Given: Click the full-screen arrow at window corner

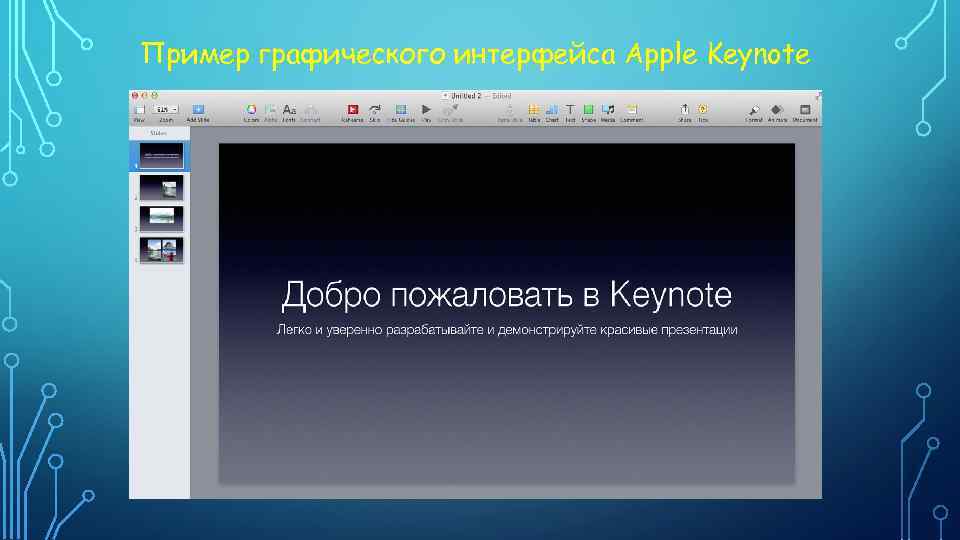Looking at the screenshot, I should pyautogui.click(x=817, y=96).
